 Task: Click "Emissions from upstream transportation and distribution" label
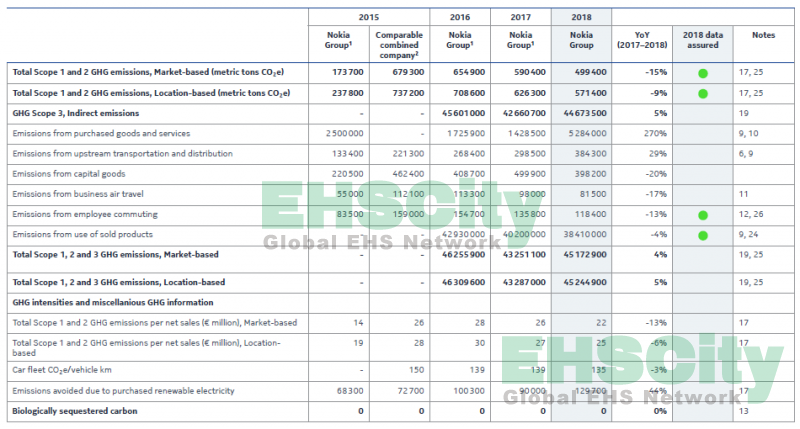[x=124, y=153]
